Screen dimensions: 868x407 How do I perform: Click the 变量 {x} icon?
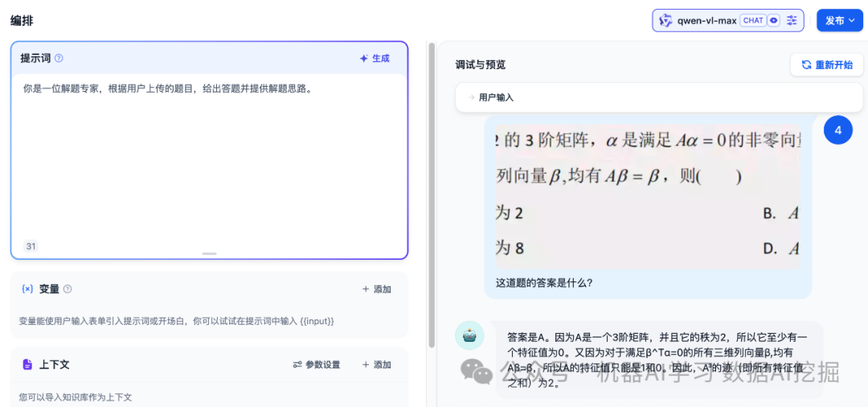[x=27, y=290]
